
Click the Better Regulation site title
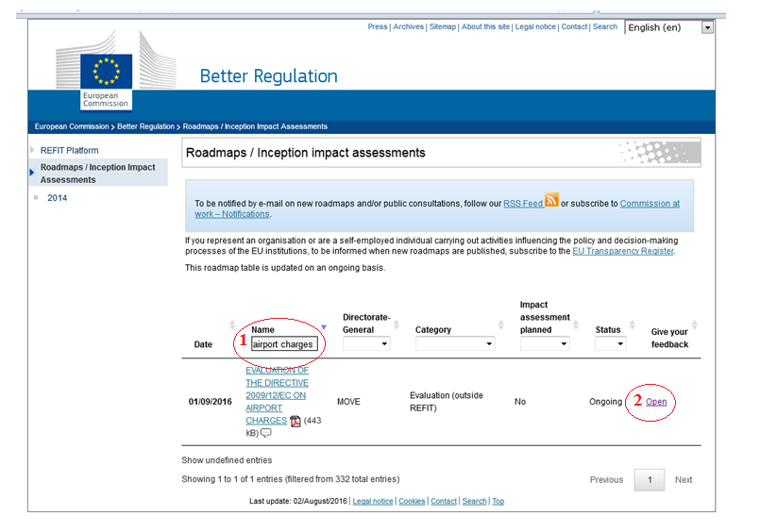[x=268, y=76]
